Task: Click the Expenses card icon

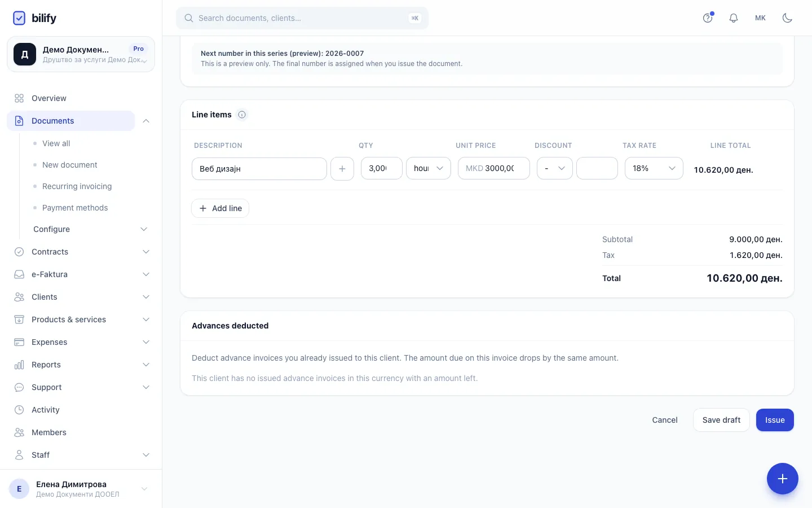Action: point(19,342)
